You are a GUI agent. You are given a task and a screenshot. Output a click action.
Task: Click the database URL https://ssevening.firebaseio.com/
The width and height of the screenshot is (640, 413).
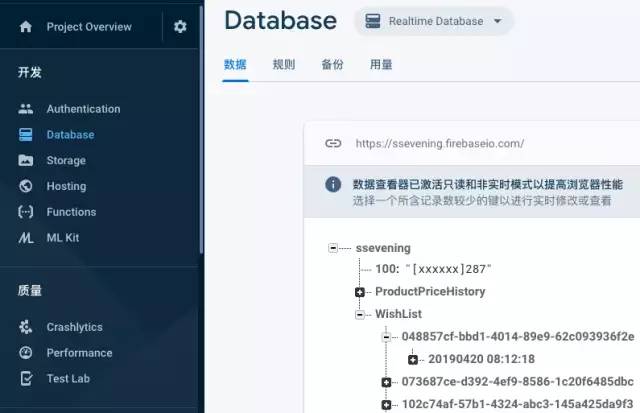click(x=440, y=144)
